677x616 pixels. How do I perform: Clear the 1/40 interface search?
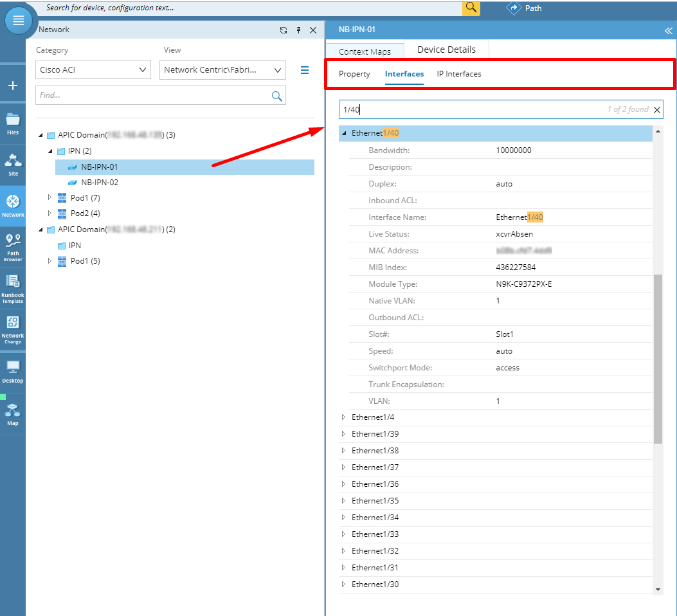(656, 110)
